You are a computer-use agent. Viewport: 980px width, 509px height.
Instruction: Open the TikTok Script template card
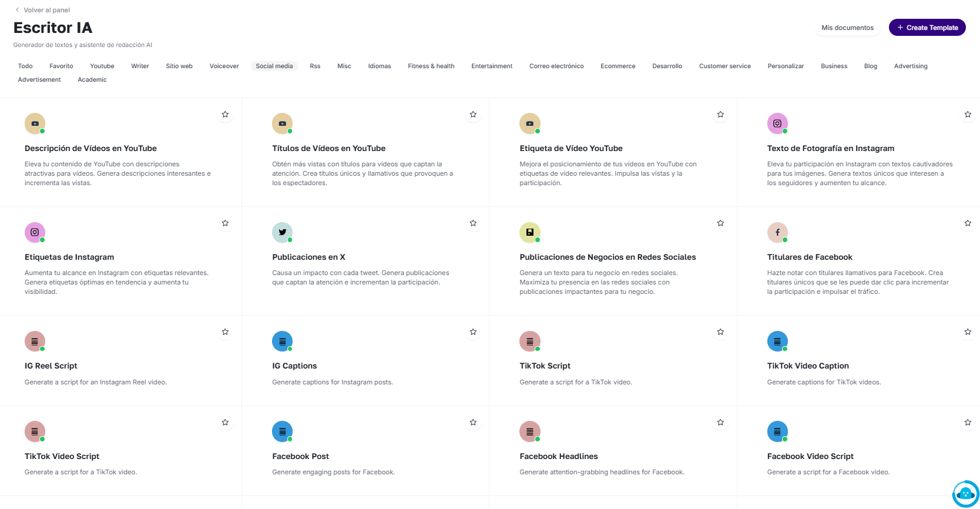[x=545, y=366]
